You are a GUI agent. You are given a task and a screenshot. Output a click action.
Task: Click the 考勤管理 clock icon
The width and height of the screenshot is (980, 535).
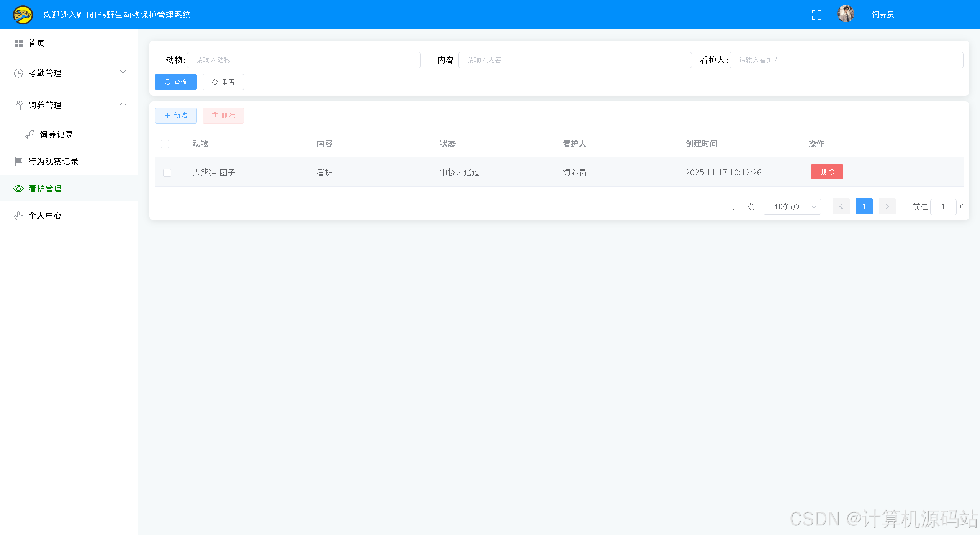click(x=18, y=73)
